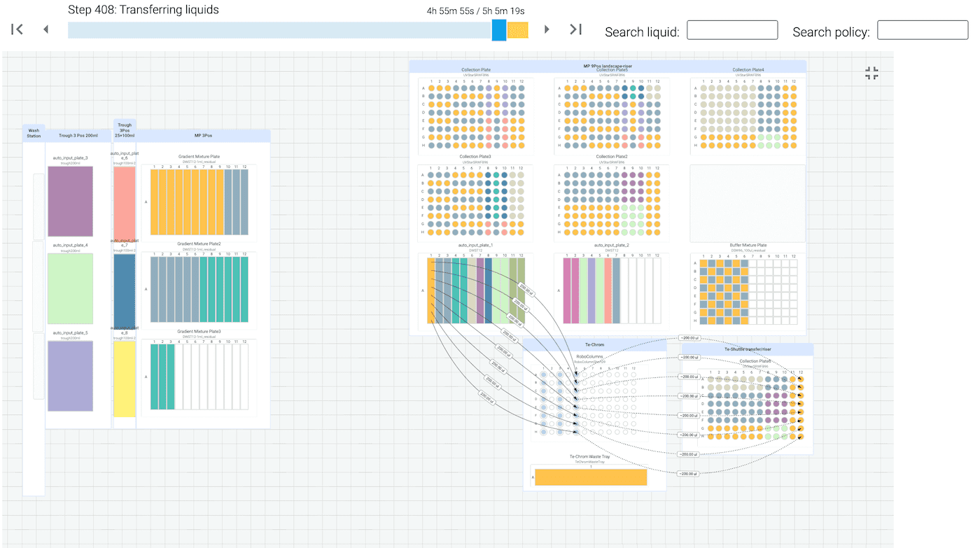Select the yellow Te-Chrom Waste Tray bar
980x548 pixels.
[591, 477]
